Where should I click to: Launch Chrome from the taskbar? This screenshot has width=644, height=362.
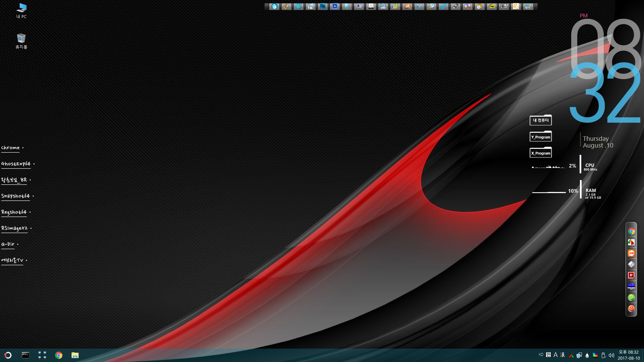[59, 355]
